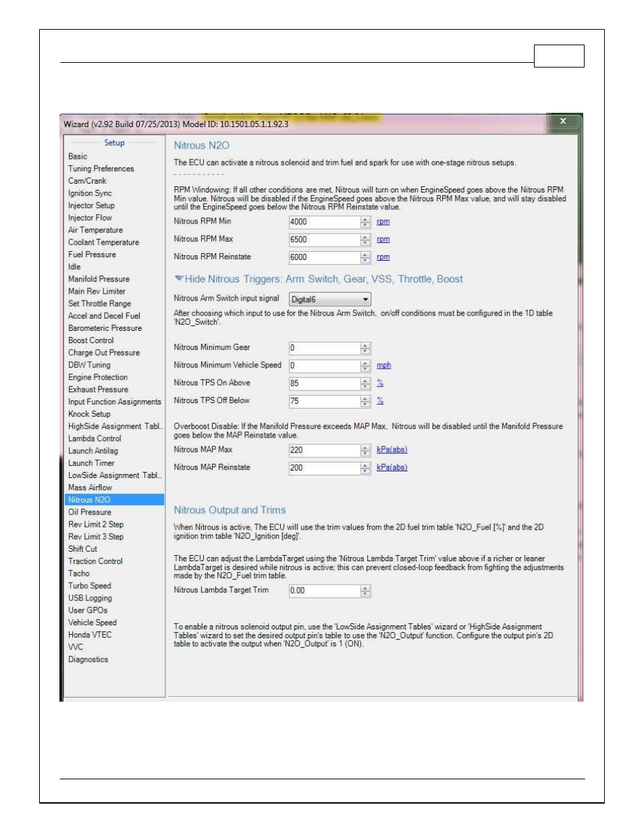Click the Nitrous Minimum Gear field
The width and height of the screenshot is (644, 834).
[324, 348]
